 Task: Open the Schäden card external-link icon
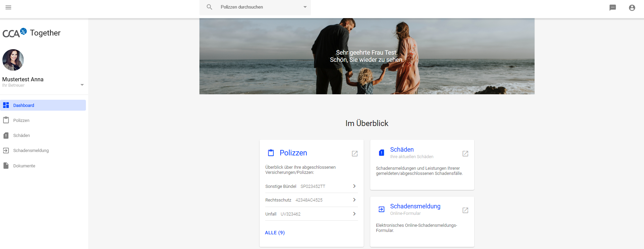click(x=465, y=154)
